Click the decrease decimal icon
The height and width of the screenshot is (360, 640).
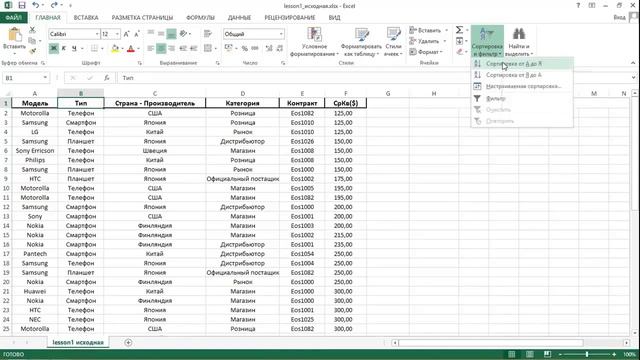(280, 49)
